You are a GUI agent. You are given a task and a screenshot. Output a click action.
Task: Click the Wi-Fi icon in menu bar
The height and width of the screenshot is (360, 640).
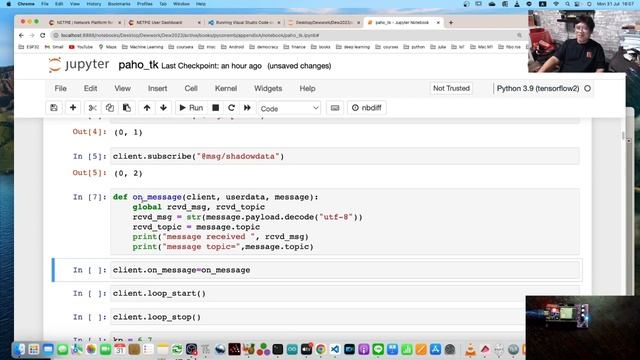pos(556,4)
